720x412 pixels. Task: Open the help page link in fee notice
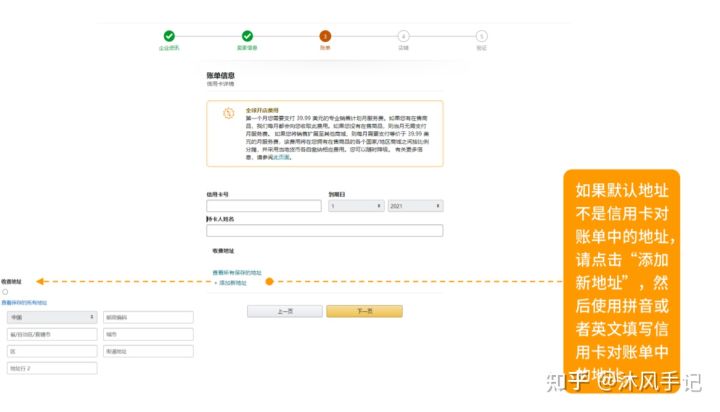[x=281, y=157]
